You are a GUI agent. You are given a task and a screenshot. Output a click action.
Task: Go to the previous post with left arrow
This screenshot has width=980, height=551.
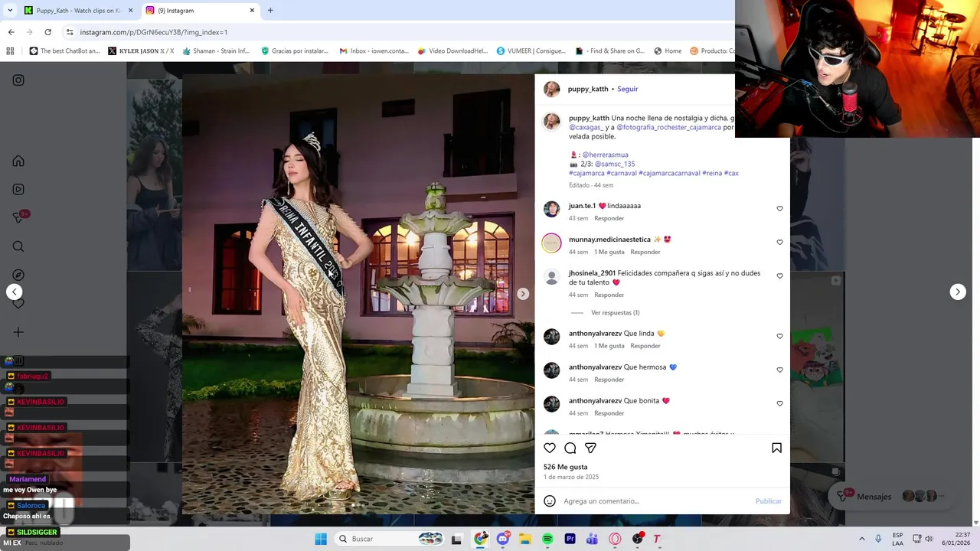point(14,292)
